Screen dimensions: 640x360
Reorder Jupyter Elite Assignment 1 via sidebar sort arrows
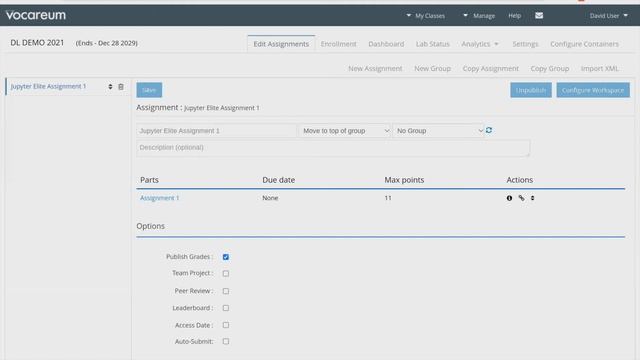coord(110,87)
